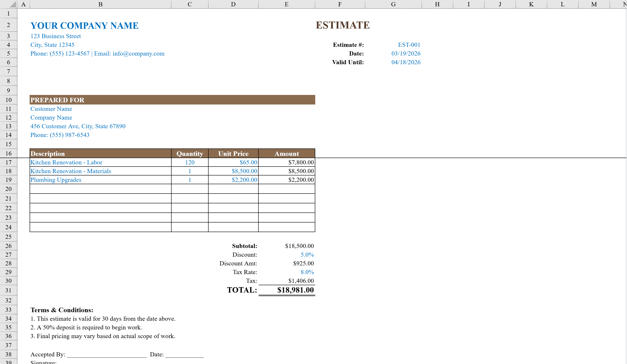Viewport: 627px width, 364px height.
Task: Click the YOUR COMPANY NAME cell
Action: pyautogui.click(x=85, y=25)
